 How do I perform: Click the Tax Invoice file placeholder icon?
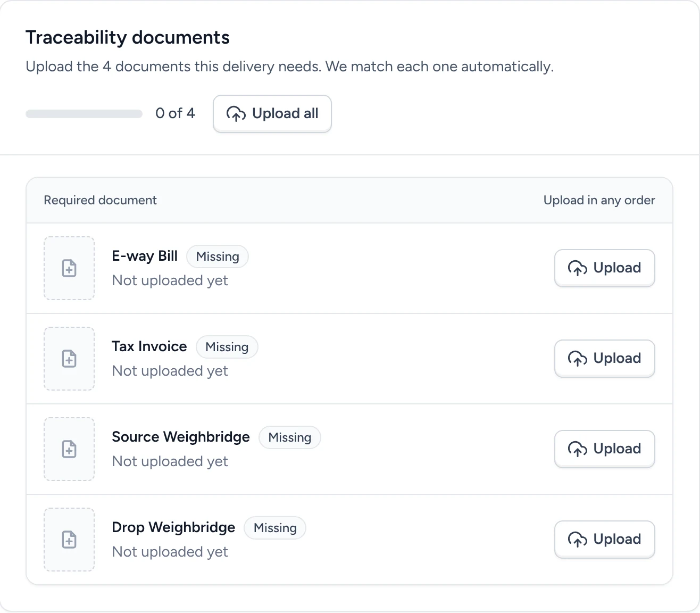click(69, 359)
